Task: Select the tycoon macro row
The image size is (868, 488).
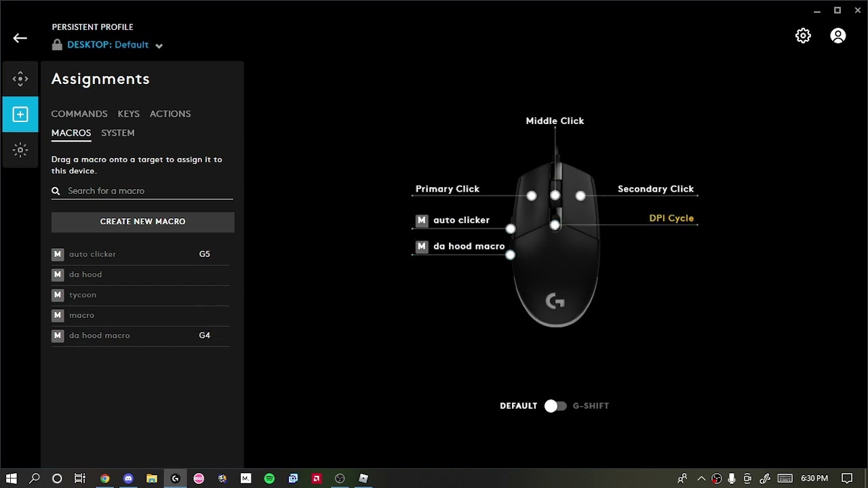Action: 140,295
